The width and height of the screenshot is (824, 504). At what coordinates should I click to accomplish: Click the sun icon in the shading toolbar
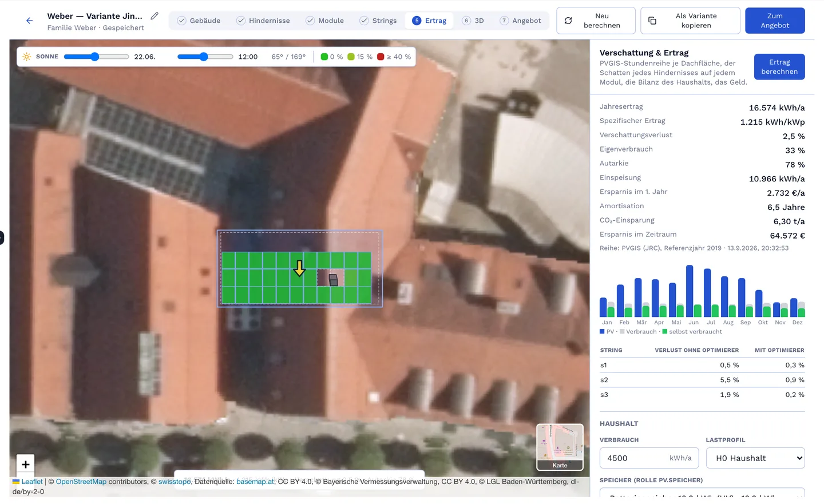[26, 57]
